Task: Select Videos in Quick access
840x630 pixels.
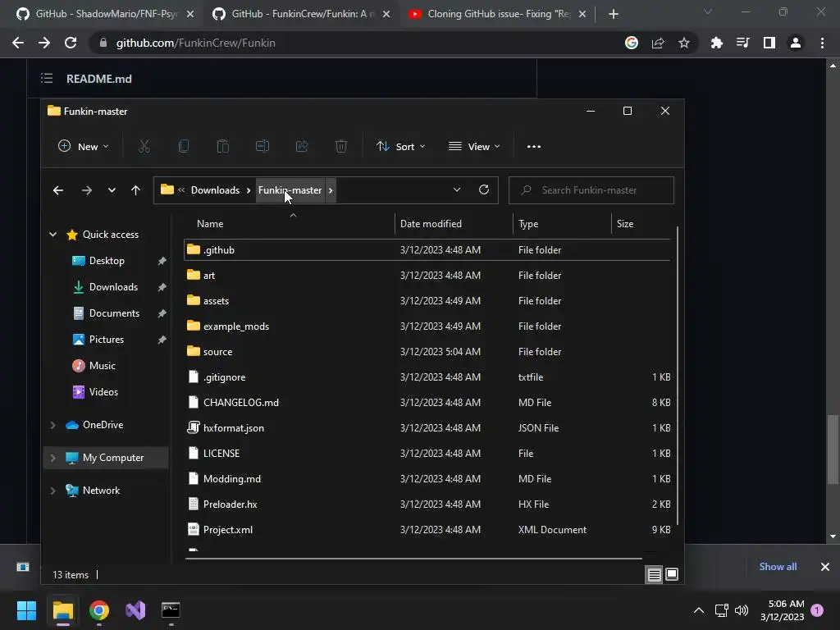Action: click(103, 392)
